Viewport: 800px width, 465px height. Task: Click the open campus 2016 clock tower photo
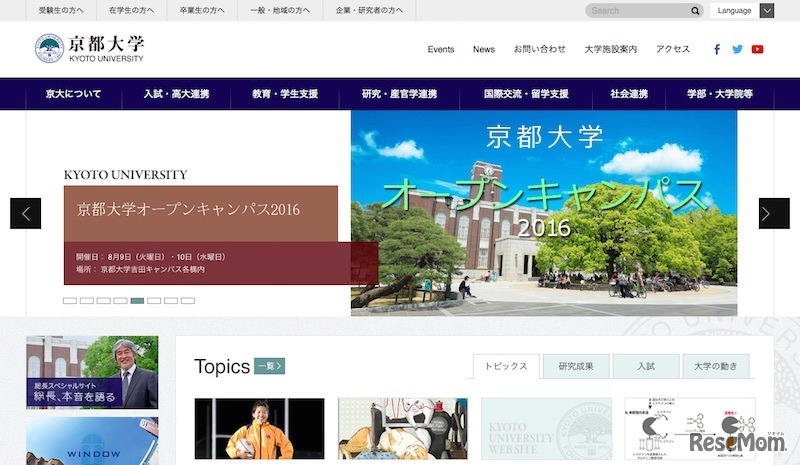[x=544, y=213]
